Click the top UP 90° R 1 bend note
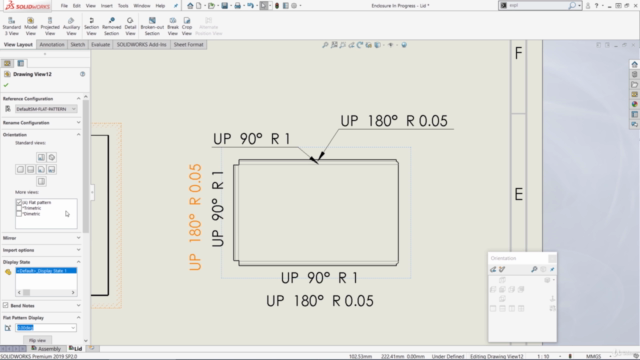Image resolution: width=640 pixels, height=360 pixels. click(251, 139)
